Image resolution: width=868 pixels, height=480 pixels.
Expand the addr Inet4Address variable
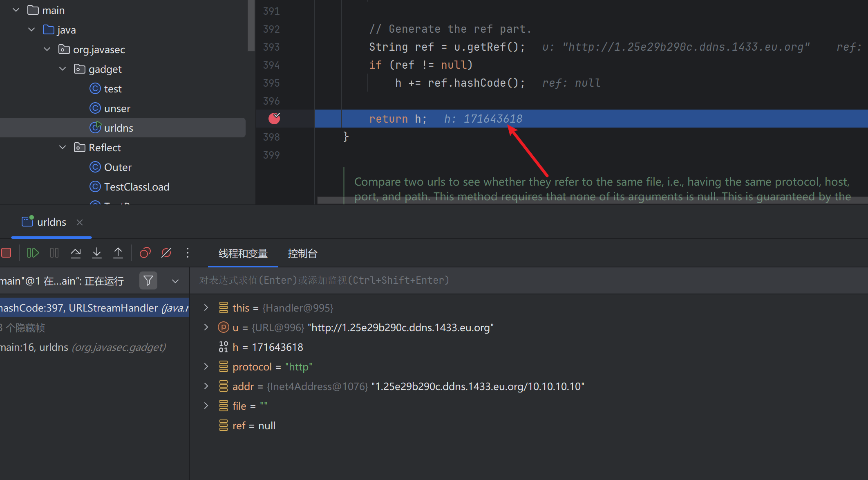point(206,386)
